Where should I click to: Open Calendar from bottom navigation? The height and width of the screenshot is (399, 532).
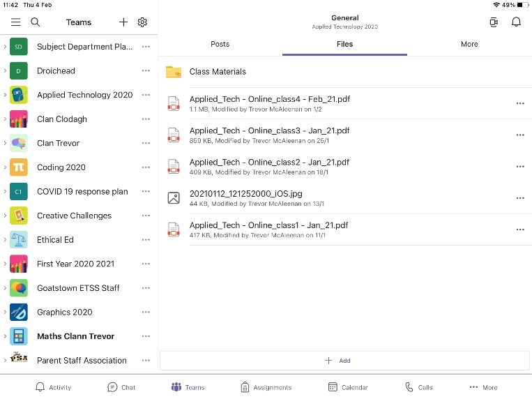(347, 387)
